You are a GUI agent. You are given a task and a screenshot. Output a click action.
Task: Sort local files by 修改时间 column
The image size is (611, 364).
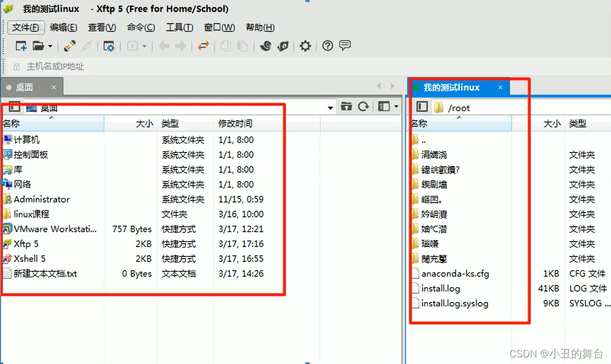tap(267, 124)
